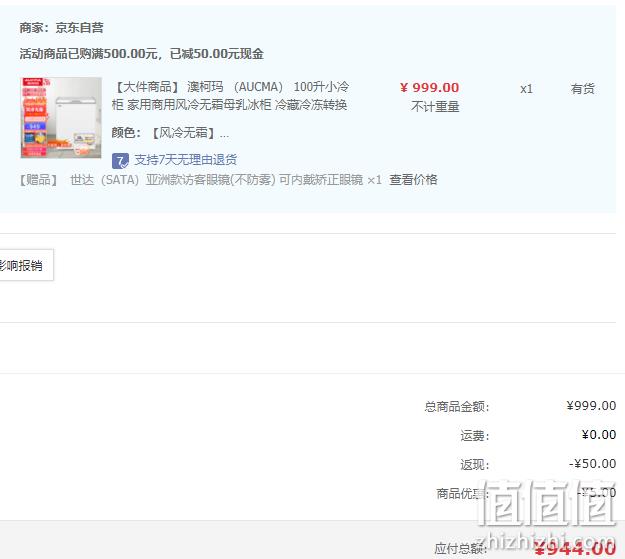Select the 有货 stock status

point(583,89)
